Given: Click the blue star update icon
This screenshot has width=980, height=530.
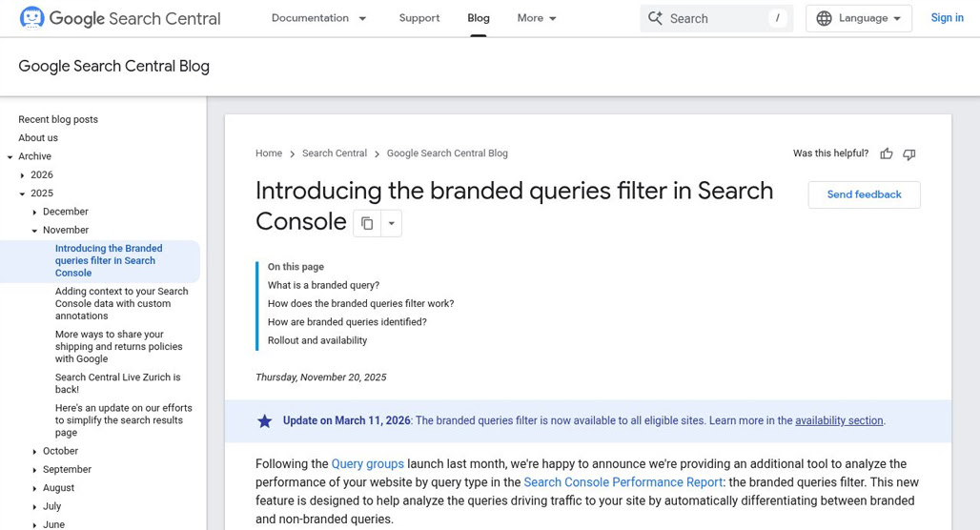Looking at the screenshot, I should [x=265, y=421].
